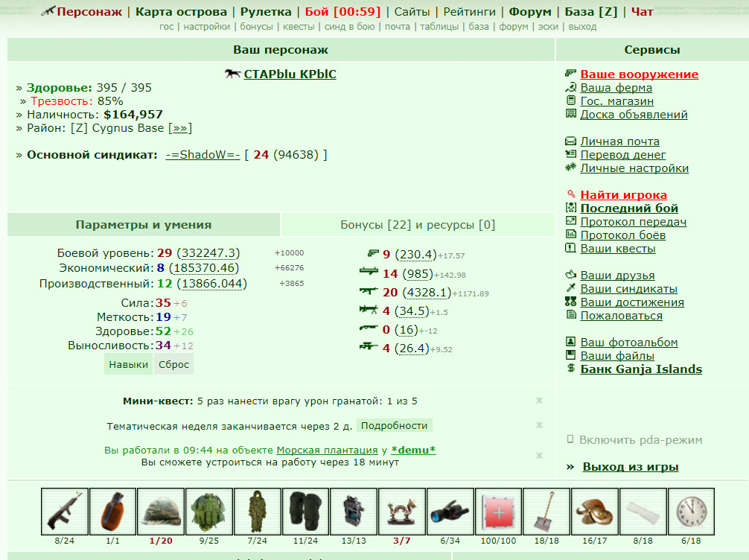Click sniper skill icon beside 14 (985)
The height and width of the screenshot is (560, 749).
click(x=369, y=271)
